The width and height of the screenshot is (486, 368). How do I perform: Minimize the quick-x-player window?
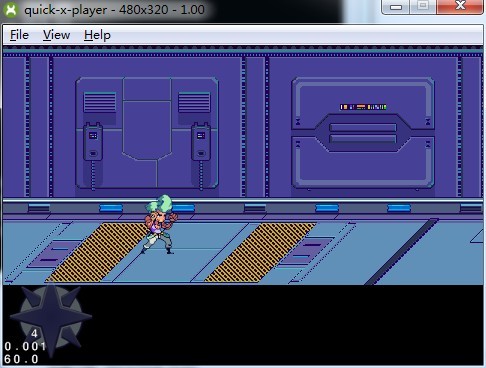click(x=396, y=7)
